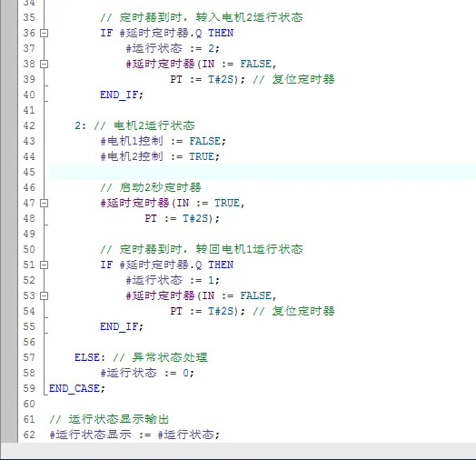Click comment '转入电机2运行状态' on line 35
Image resolution: width=476 pixels, height=460 pixels.
(x=249, y=17)
